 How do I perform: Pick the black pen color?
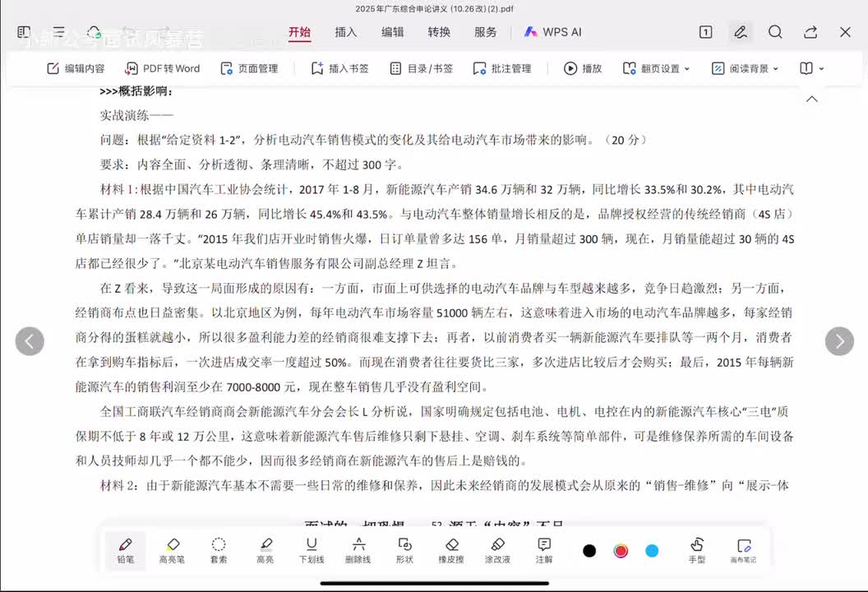click(x=589, y=550)
